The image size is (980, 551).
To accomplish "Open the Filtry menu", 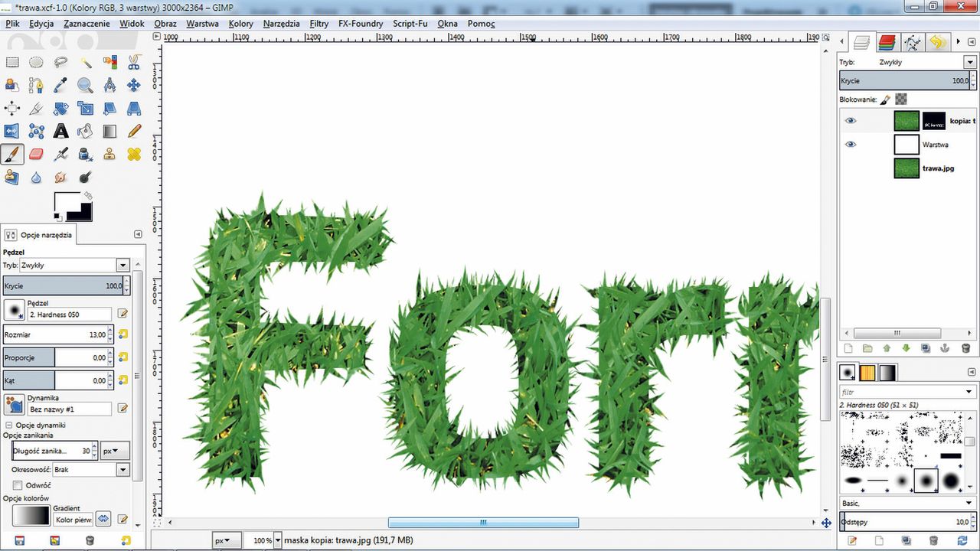I will (319, 24).
